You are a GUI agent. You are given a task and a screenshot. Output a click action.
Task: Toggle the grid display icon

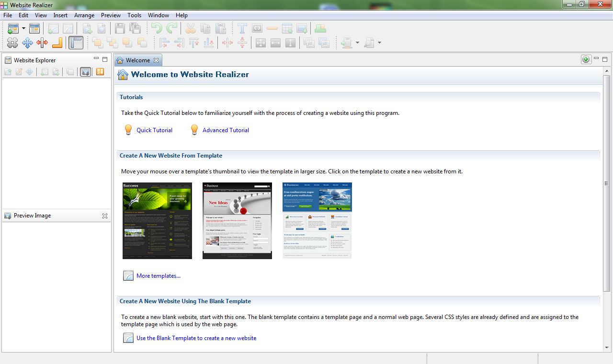pyautogui.click(x=12, y=43)
